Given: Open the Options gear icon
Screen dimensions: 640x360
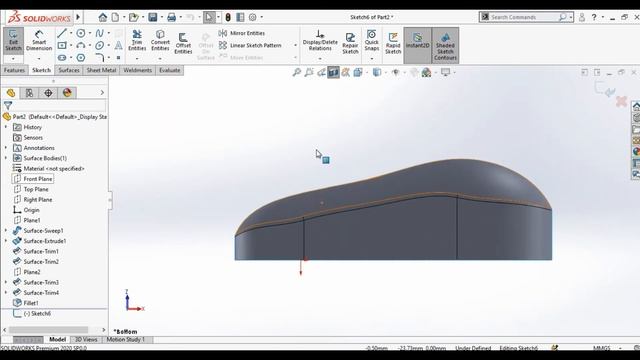Looking at the screenshot, I should click(253, 17).
